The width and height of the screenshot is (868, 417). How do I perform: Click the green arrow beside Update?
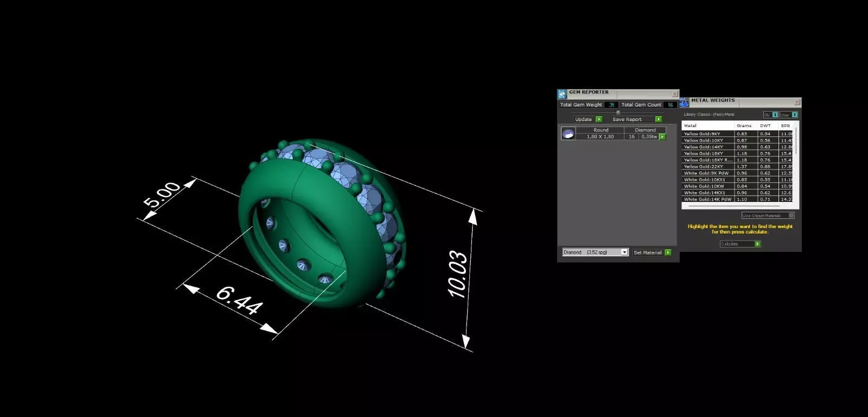pos(599,119)
